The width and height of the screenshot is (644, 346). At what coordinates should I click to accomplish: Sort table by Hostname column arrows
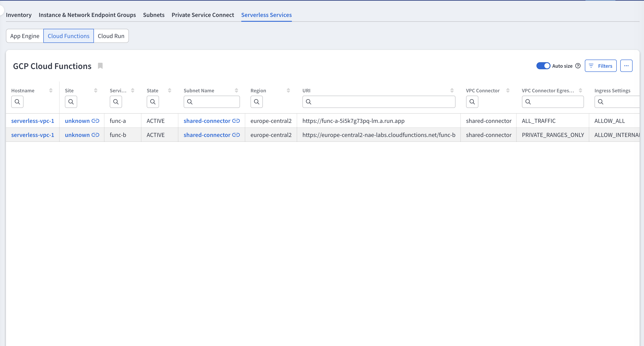tap(51, 90)
